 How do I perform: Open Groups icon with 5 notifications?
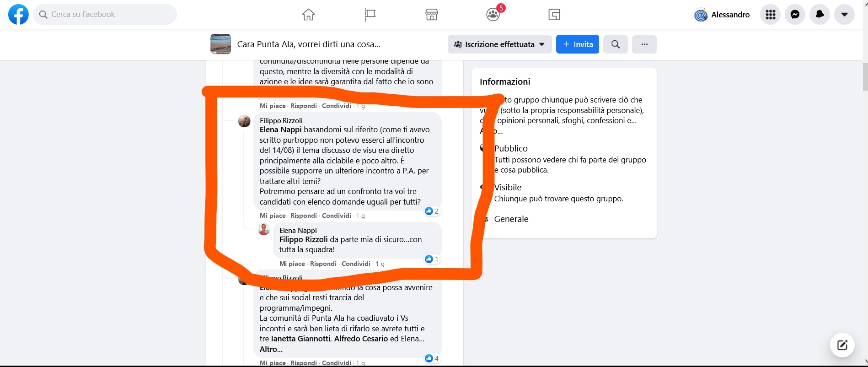point(493,15)
